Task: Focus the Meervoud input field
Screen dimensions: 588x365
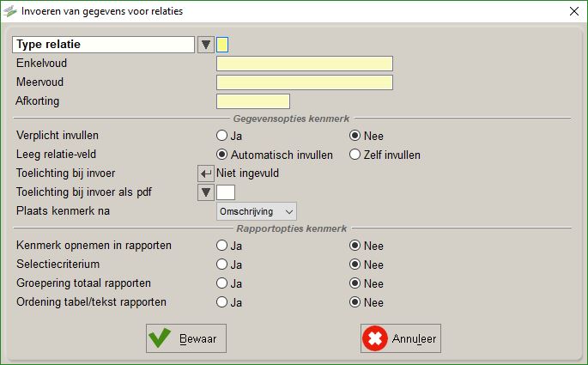Action: [305, 82]
